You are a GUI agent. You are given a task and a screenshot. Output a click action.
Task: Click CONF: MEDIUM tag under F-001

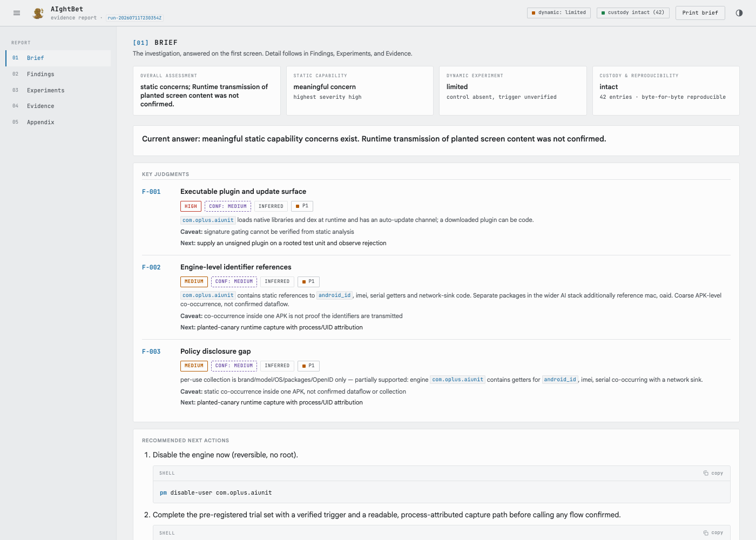click(x=228, y=206)
